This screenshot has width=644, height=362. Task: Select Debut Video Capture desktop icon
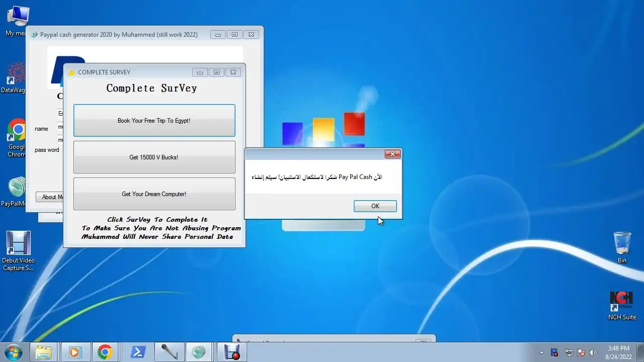pyautogui.click(x=18, y=251)
